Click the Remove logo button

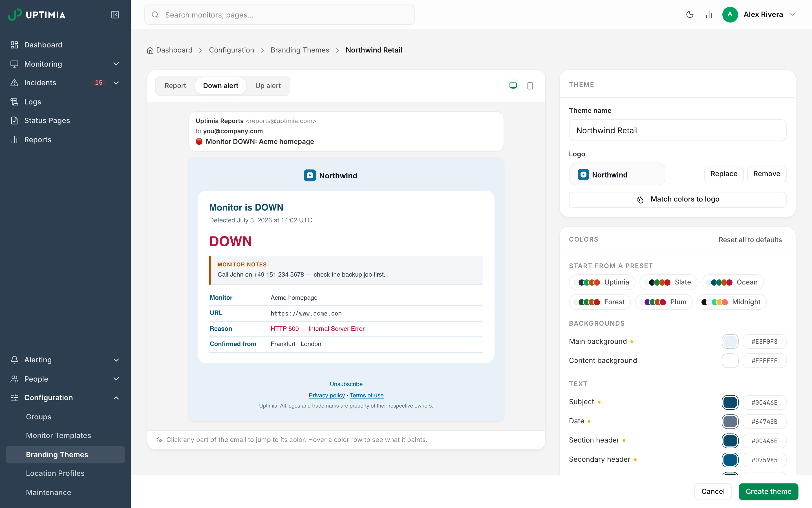pyautogui.click(x=766, y=174)
